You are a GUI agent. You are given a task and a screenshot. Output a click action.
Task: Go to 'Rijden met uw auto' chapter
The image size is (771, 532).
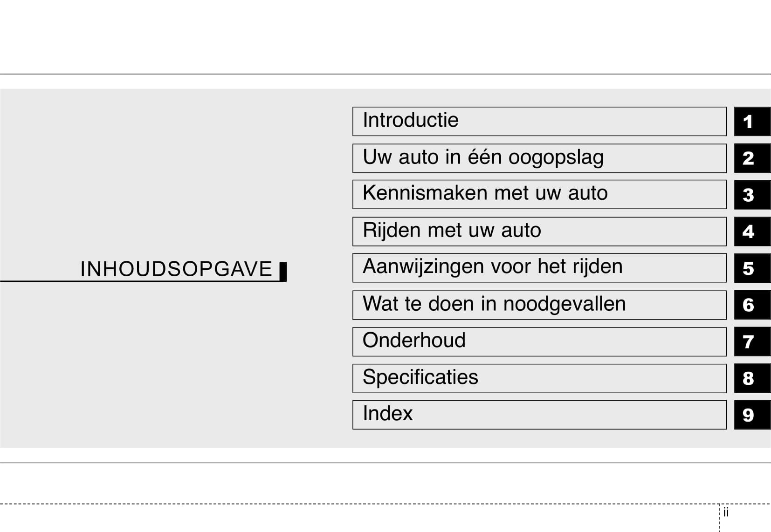click(539, 232)
